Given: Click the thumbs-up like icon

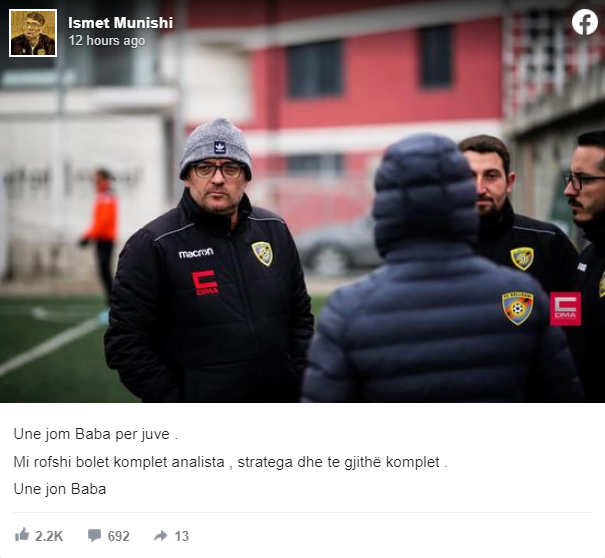Looking at the screenshot, I should click(x=22, y=535).
